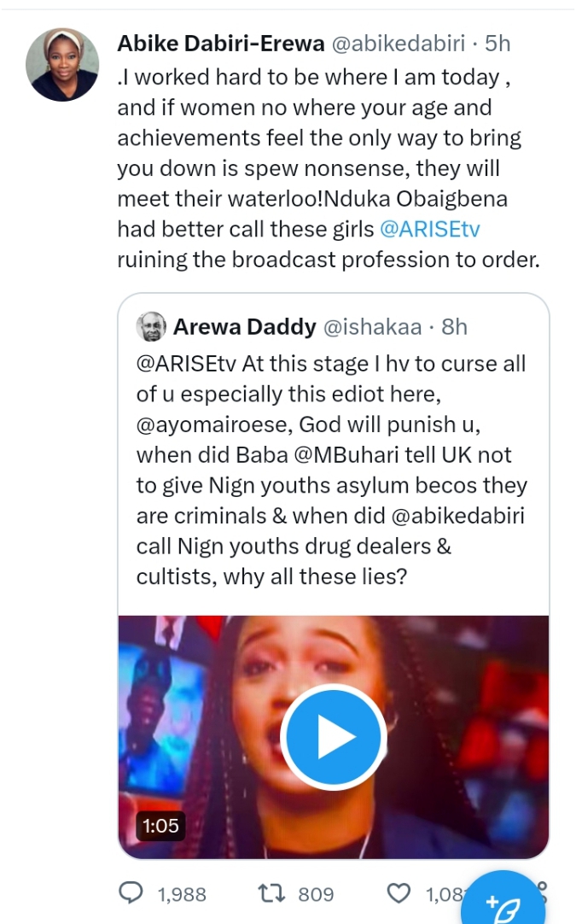The image size is (576, 924).
Task: Like the tweet with heart icon
Action: pyautogui.click(x=399, y=893)
